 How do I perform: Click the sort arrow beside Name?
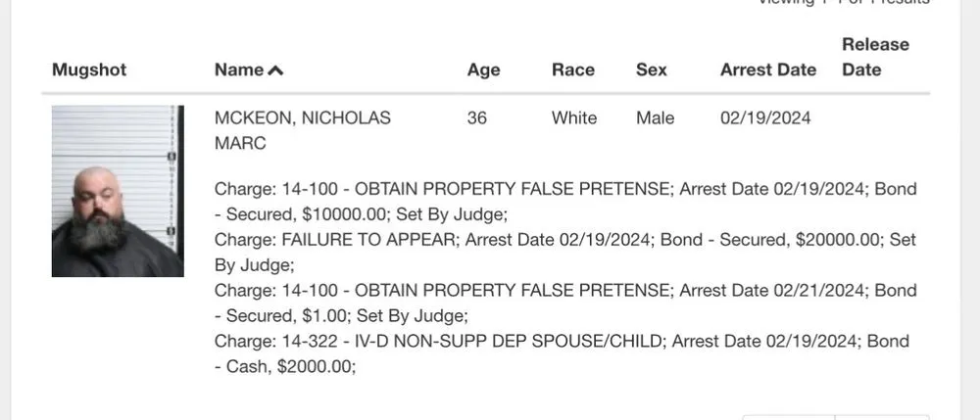[275, 70]
